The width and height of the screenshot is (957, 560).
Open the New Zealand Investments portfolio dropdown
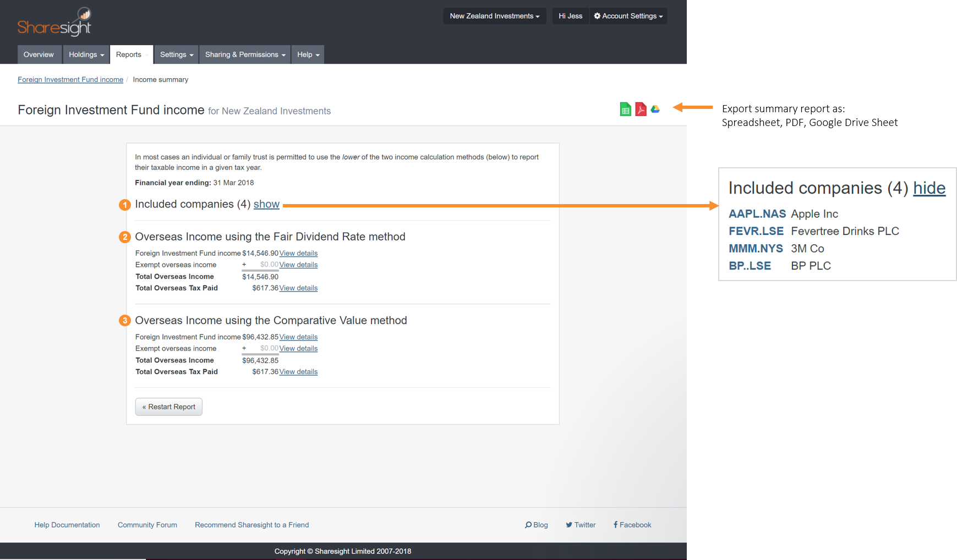pos(494,15)
